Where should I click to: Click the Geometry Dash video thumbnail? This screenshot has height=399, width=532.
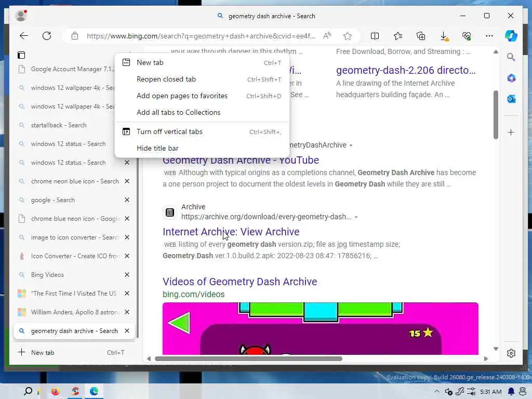(x=320, y=328)
